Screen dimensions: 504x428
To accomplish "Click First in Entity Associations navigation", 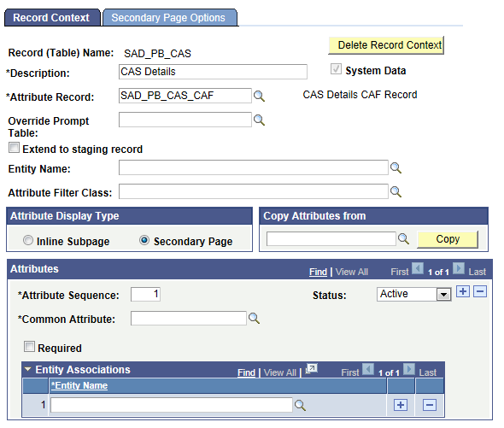I will pos(350,372).
